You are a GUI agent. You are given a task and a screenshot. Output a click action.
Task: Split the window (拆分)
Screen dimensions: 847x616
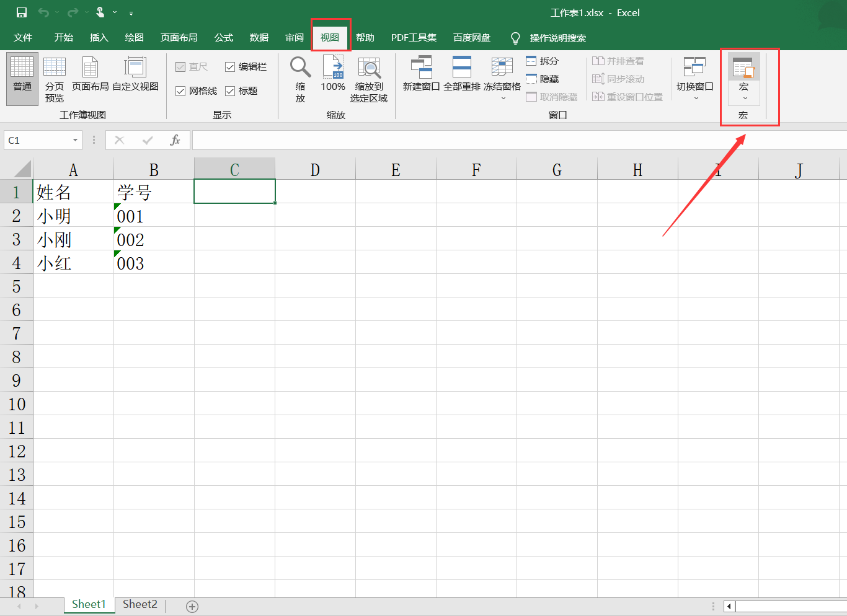pos(543,61)
